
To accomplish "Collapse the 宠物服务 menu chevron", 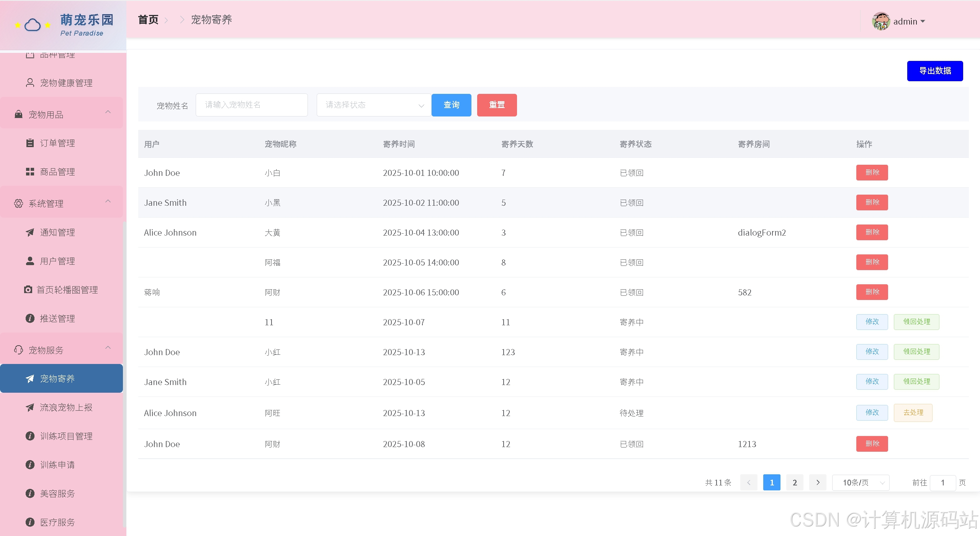I will (x=108, y=347).
